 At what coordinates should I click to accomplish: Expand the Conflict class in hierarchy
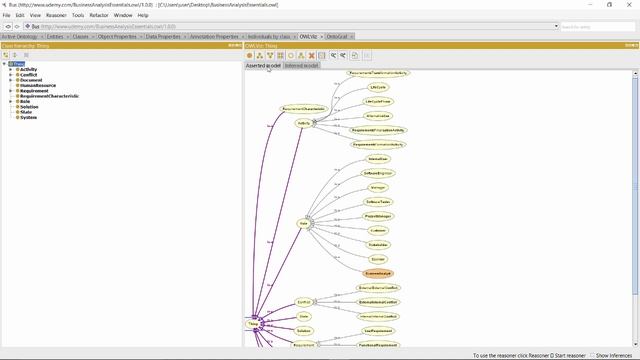coord(11,75)
